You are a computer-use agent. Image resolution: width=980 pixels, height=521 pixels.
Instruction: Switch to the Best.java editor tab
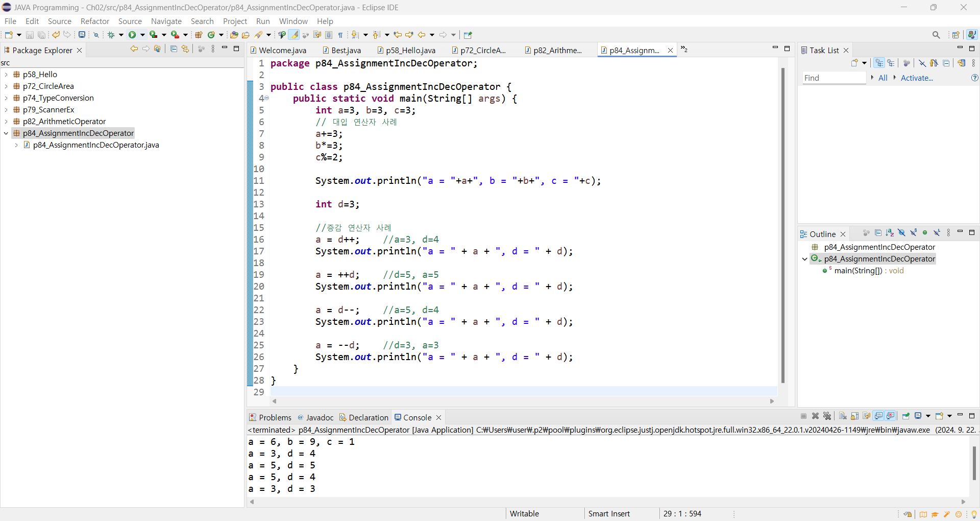341,50
